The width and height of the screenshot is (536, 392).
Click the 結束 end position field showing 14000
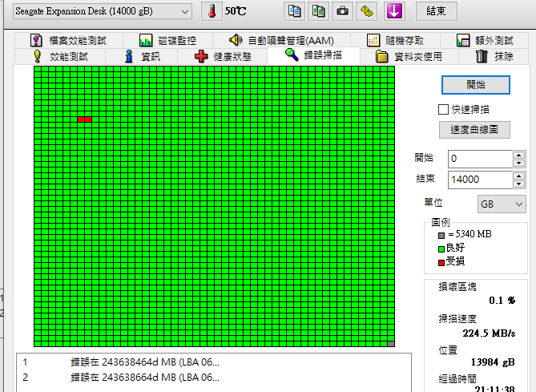click(x=480, y=180)
